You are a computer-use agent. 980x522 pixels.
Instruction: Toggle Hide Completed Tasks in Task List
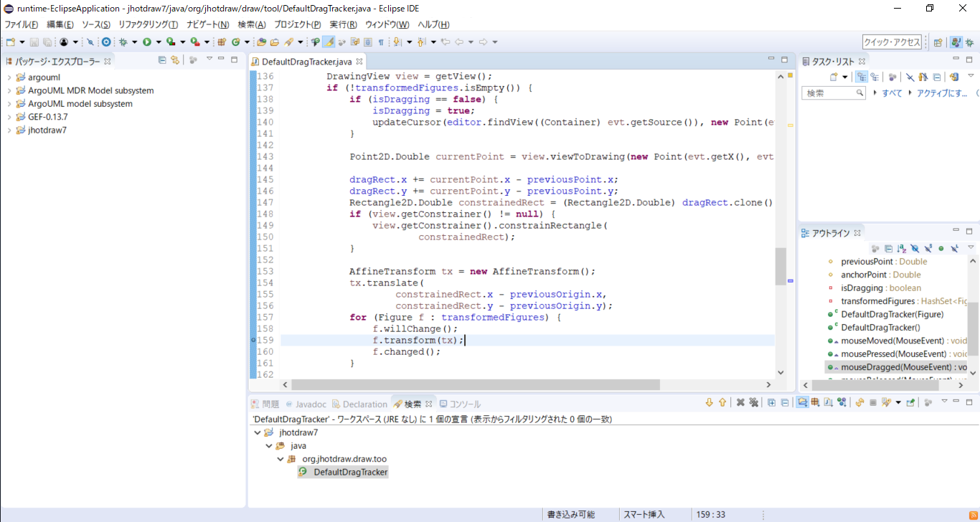910,77
